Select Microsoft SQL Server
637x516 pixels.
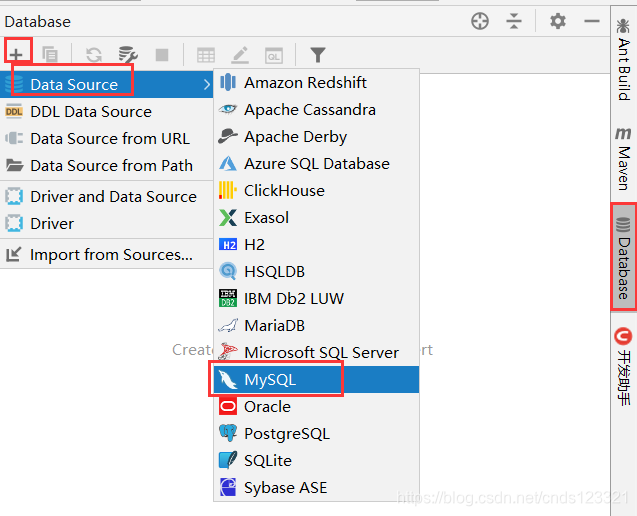(x=316, y=353)
